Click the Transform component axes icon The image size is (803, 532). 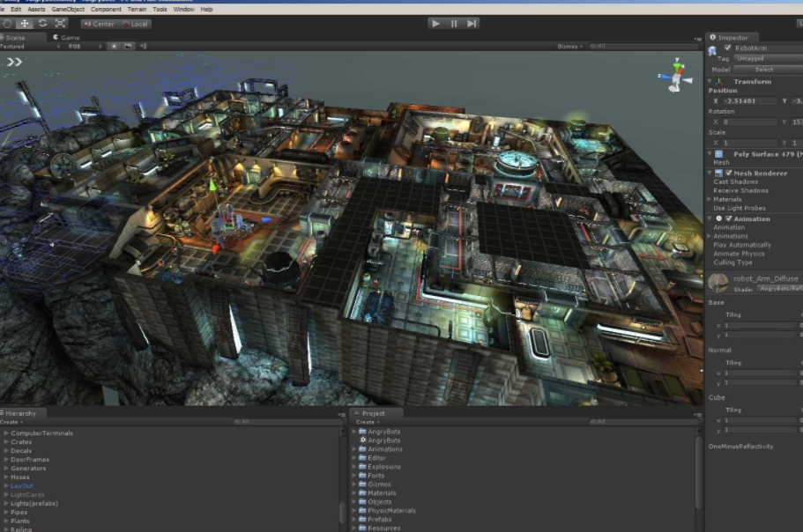click(x=719, y=82)
